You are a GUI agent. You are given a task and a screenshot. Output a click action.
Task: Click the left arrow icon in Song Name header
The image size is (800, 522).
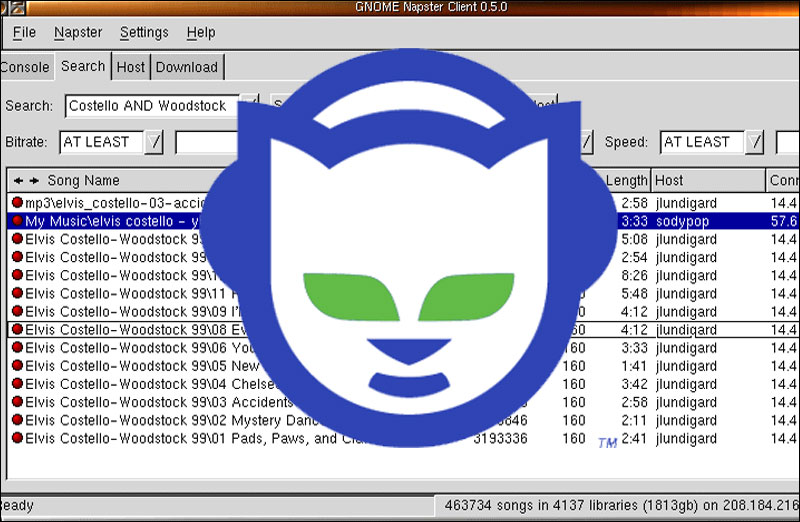click(18, 180)
